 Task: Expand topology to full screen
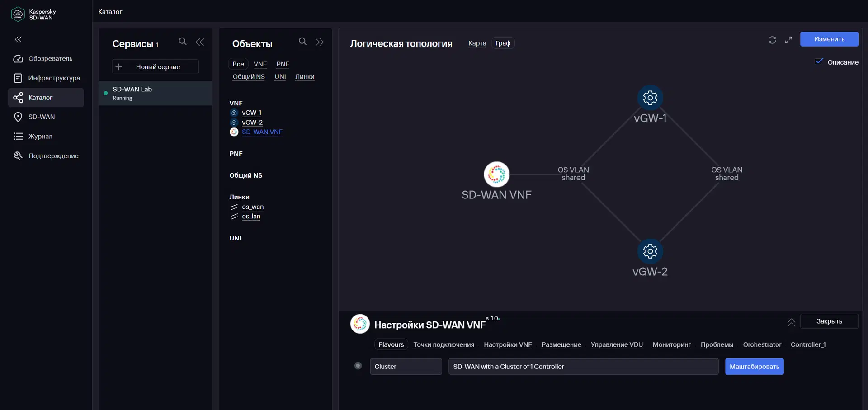[788, 40]
